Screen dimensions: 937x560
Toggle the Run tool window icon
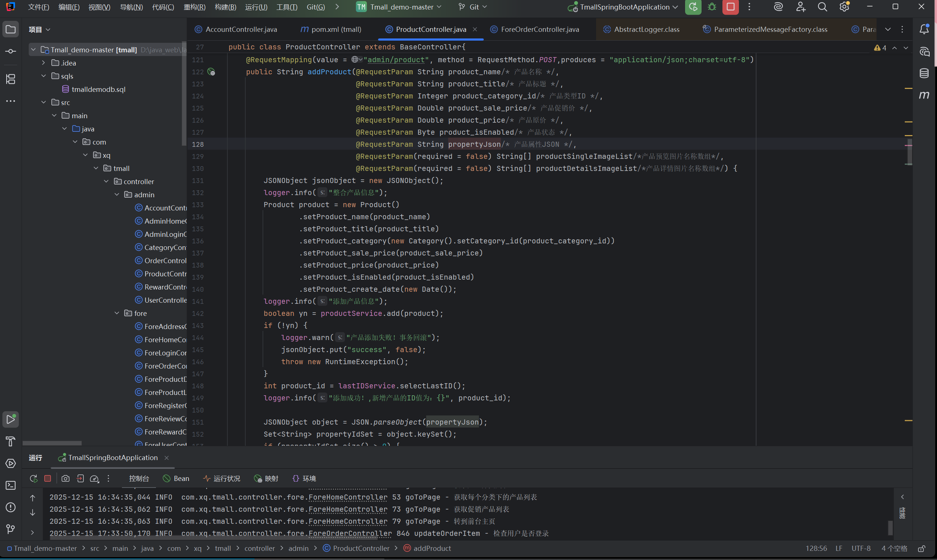[11, 419]
